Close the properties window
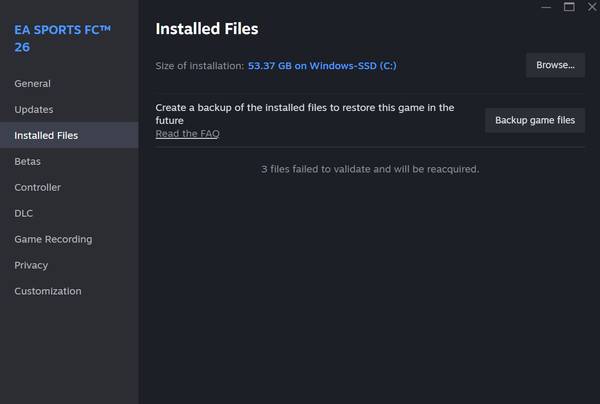The height and width of the screenshot is (404, 600). 590,7
